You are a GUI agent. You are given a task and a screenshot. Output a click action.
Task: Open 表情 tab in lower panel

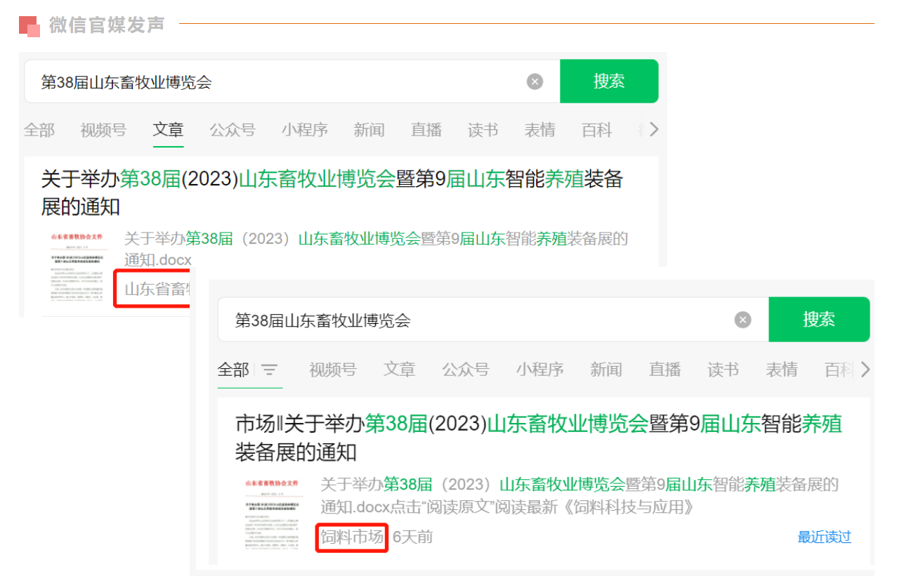(781, 370)
